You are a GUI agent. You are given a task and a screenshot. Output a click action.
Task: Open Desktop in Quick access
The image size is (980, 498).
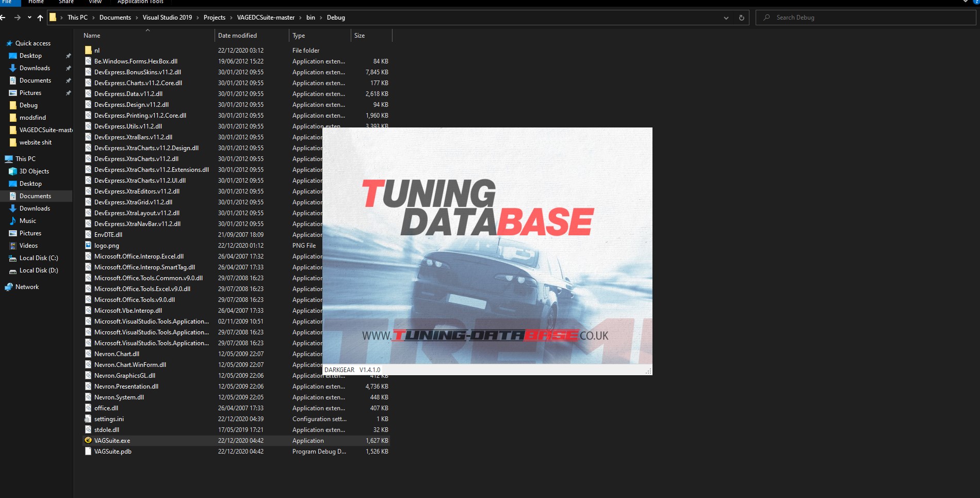click(30, 56)
